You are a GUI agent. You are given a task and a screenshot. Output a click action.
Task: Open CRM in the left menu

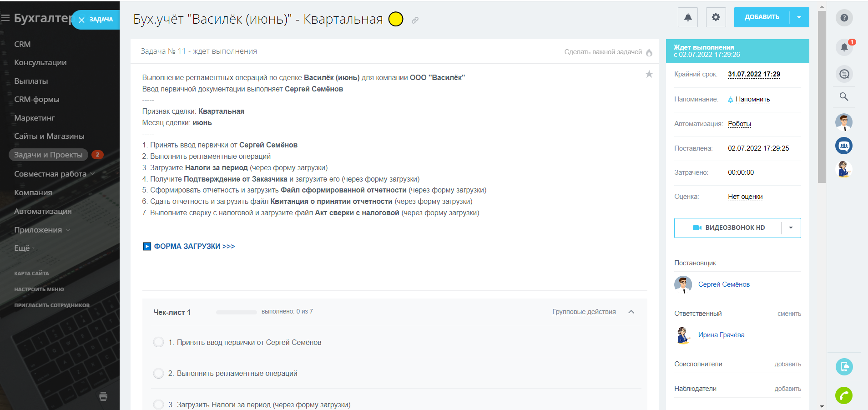pos(22,44)
